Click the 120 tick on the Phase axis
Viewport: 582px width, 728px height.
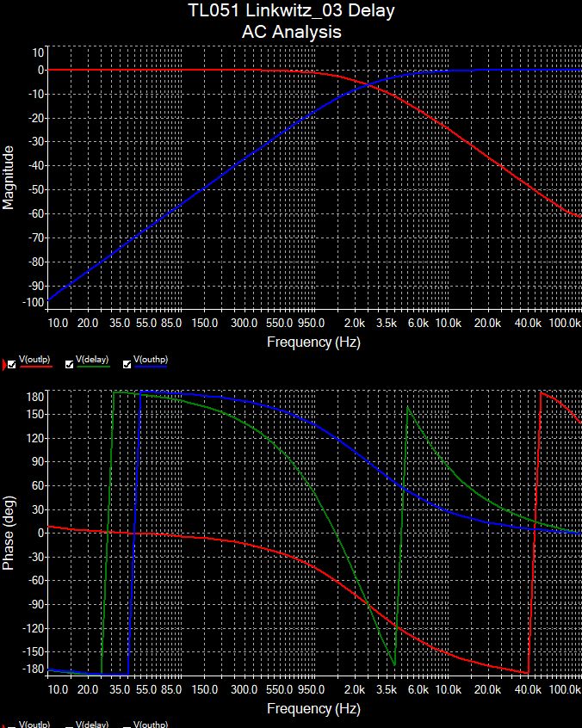pyautogui.click(x=35, y=438)
